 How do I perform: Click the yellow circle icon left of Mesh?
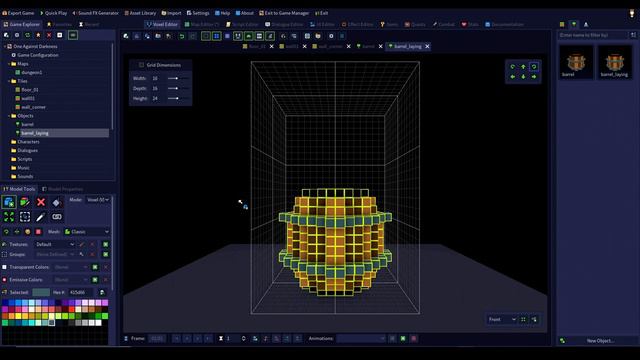(x=28, y=232)
